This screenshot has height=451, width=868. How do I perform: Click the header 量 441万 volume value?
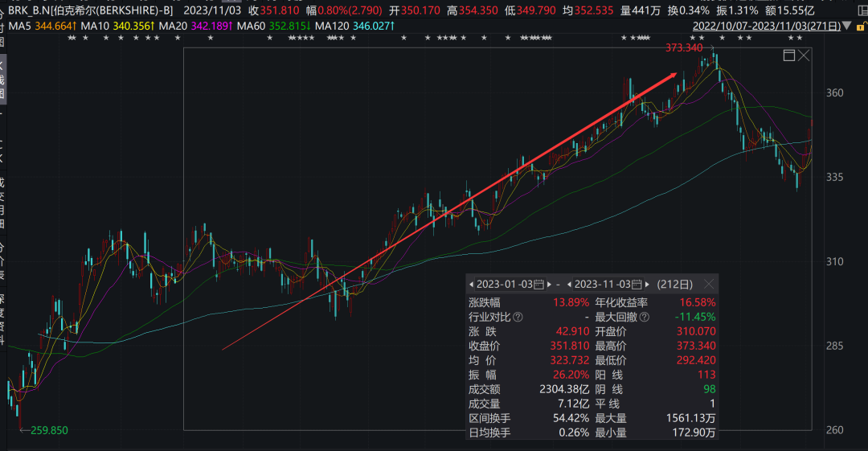point(640,10)
